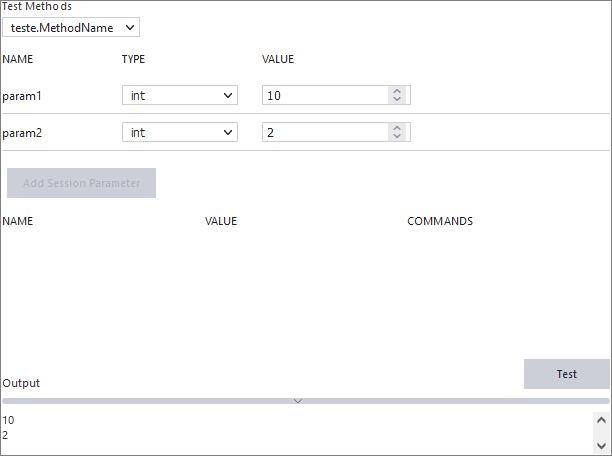Select the param1 name label
Viewport: 612px width, 456px height.
coord(22,96)
